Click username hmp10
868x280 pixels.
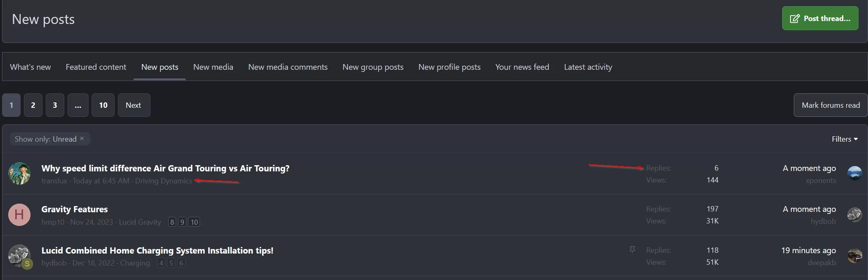pos(53,222)
